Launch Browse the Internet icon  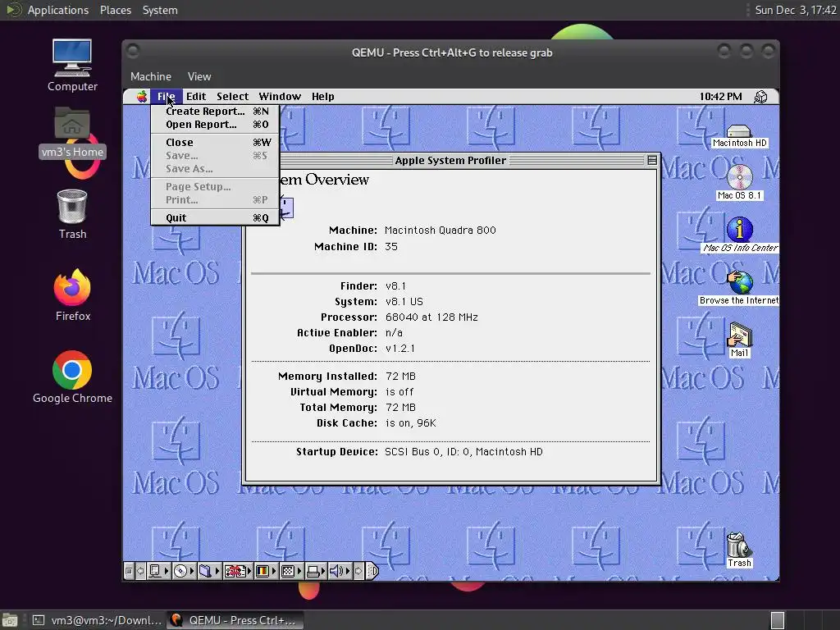[x=739, y=287]
